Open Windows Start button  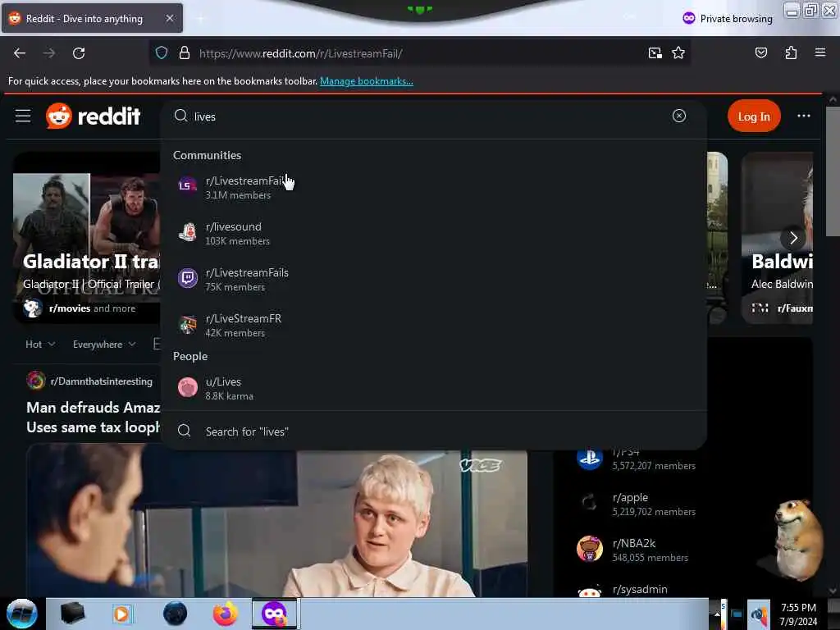point(22,614)
